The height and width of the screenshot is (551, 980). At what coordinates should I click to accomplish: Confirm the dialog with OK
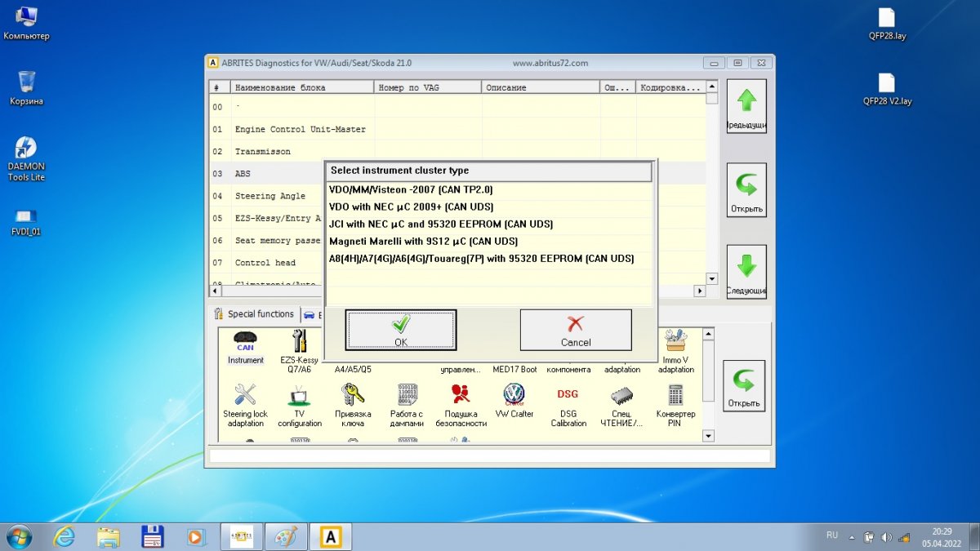(x=401, y=331)
